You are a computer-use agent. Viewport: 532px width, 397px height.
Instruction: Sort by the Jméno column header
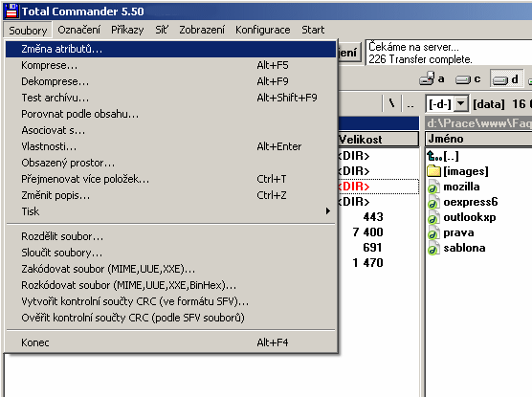[478, 139]
